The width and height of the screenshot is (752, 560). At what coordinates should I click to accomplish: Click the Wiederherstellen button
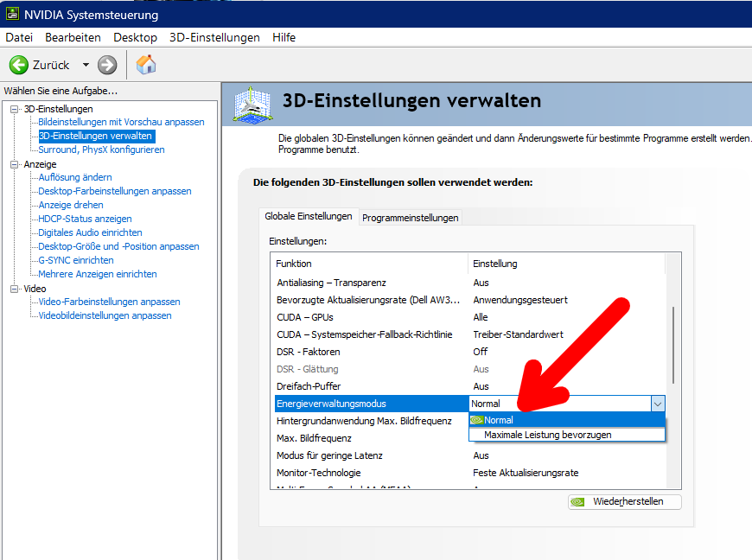tap(624, 501)
